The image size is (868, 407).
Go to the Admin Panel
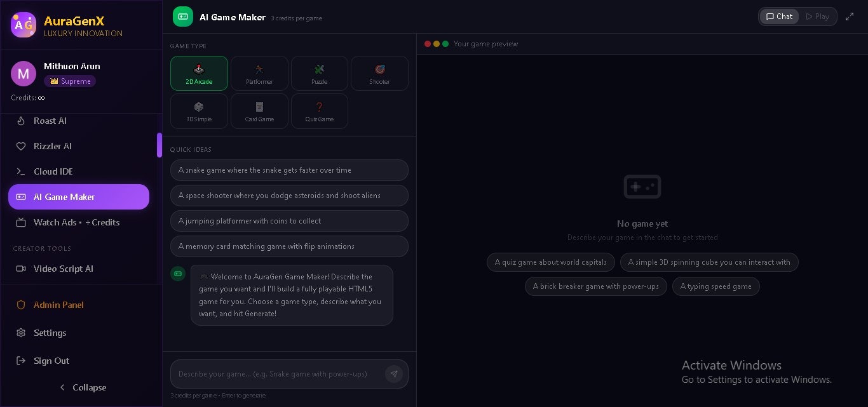coord(79,305)
